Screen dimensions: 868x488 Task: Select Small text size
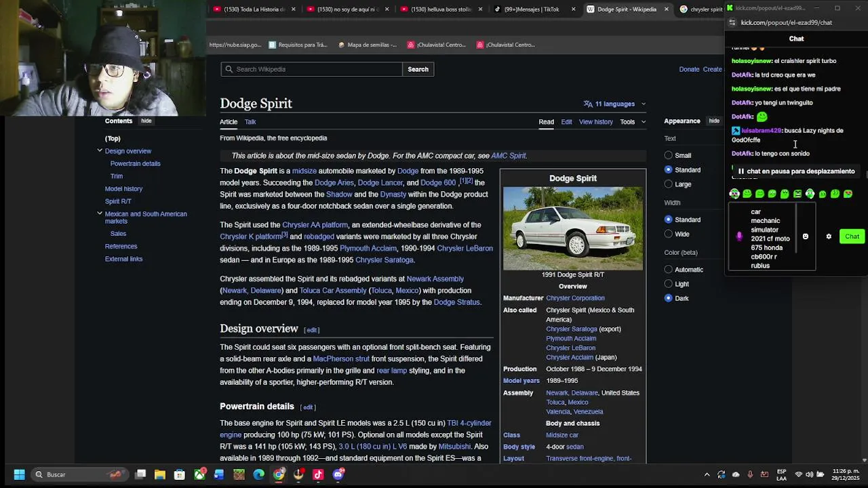[669, 155]
